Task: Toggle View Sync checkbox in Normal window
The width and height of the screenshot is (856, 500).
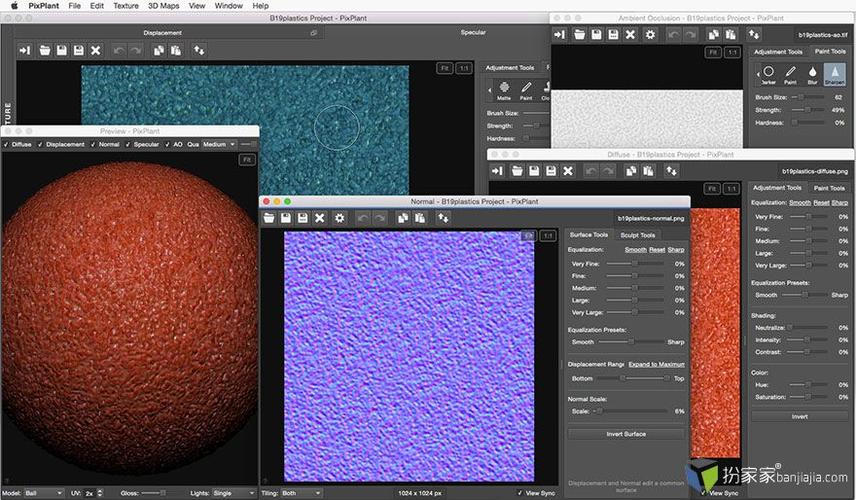Action: pyautogui.click(x=521, y=492)
